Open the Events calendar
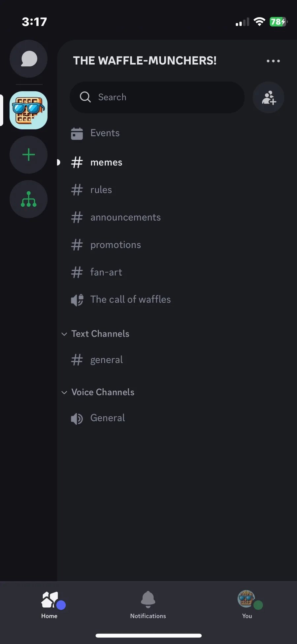 click(x=105, y=133)
